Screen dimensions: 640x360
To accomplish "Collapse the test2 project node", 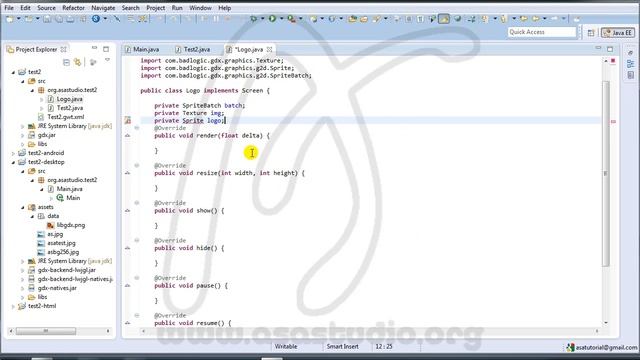I will click(x=13, y=72).
